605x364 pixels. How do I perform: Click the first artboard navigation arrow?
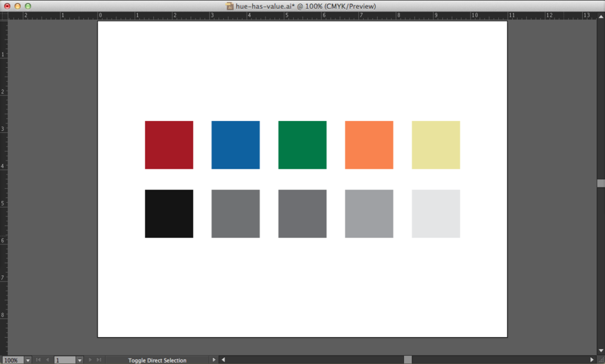tap(38, 360)
